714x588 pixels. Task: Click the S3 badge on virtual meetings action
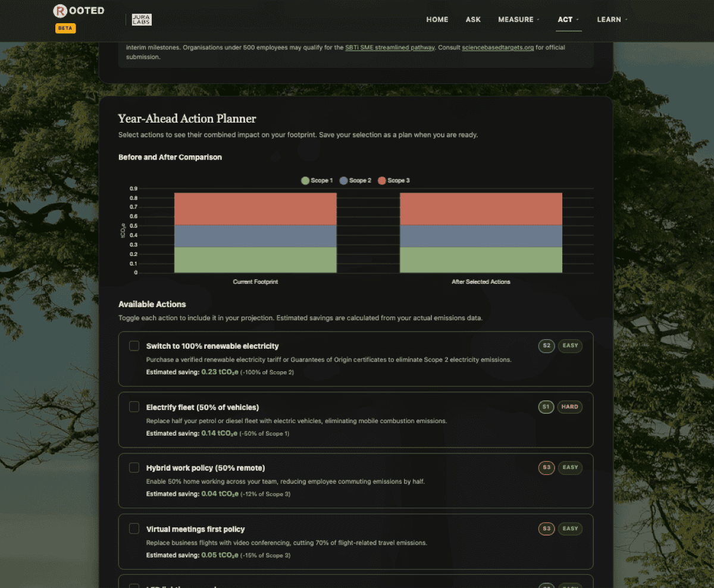[x=546, y=528]
